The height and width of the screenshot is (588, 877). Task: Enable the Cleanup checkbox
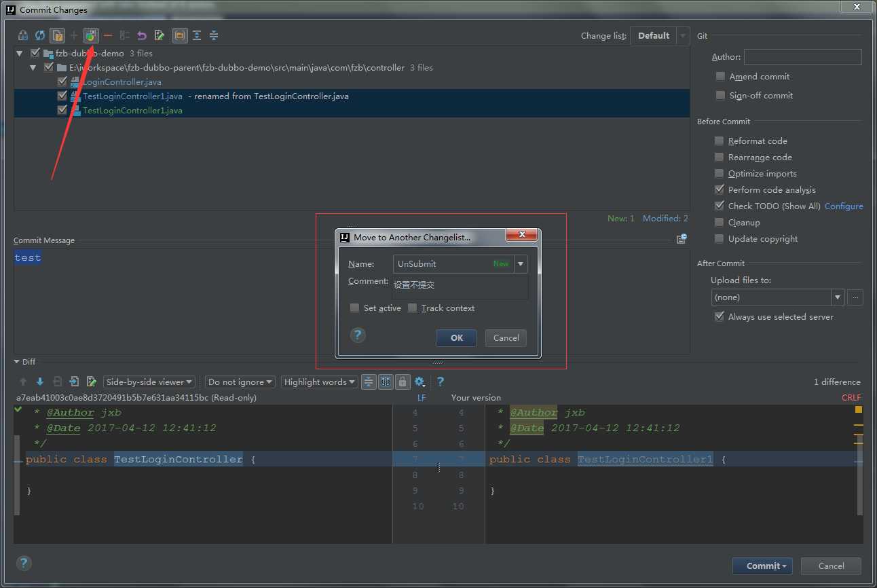pyautogui.click(x=719, y=222)
